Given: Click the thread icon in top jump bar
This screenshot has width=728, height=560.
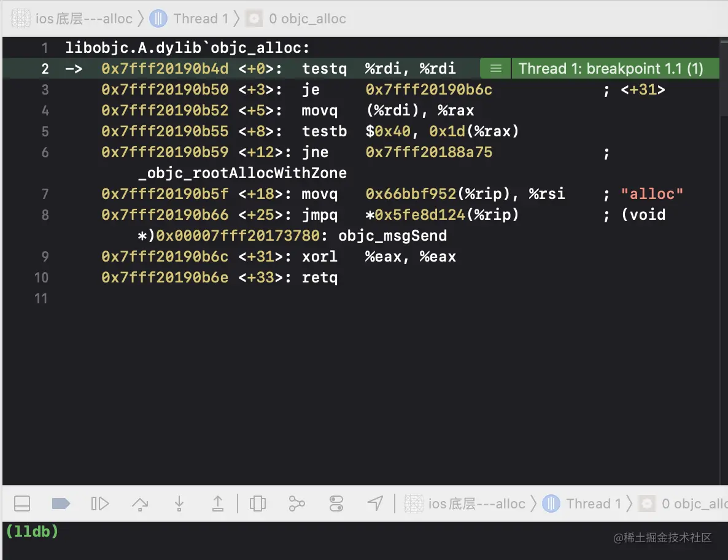Looking at the screenshot, I should tap(158, 18).
